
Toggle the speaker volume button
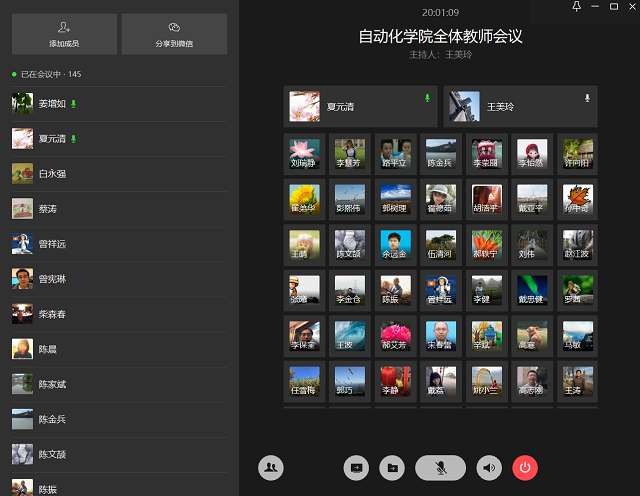488,467
